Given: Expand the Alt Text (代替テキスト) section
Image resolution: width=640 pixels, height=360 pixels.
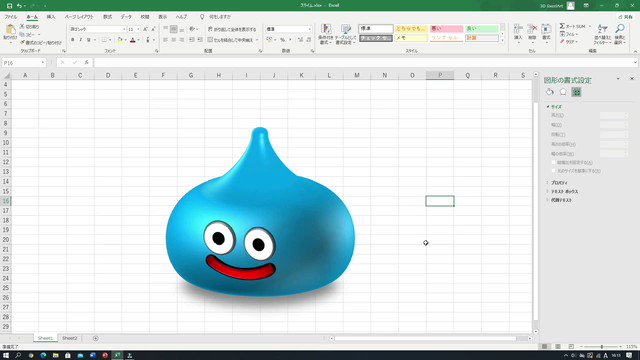Looking at the screenshot, I should tap(548, 200).
